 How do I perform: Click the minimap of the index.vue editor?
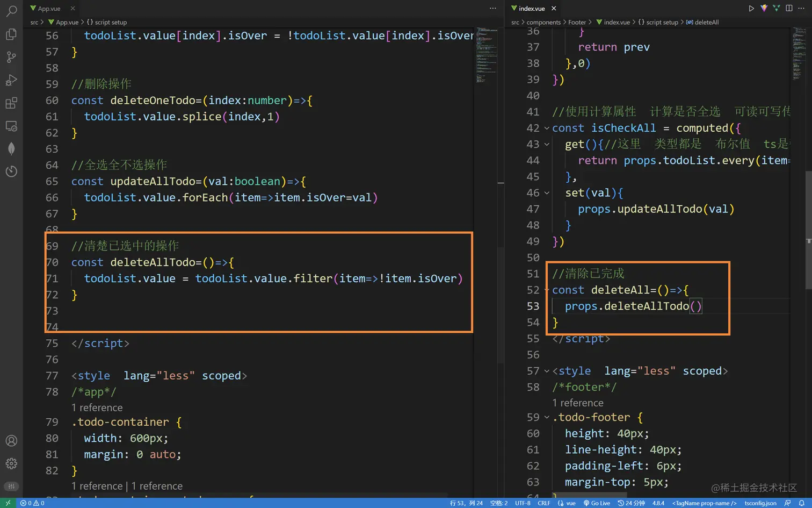click(x=798, y=54)
